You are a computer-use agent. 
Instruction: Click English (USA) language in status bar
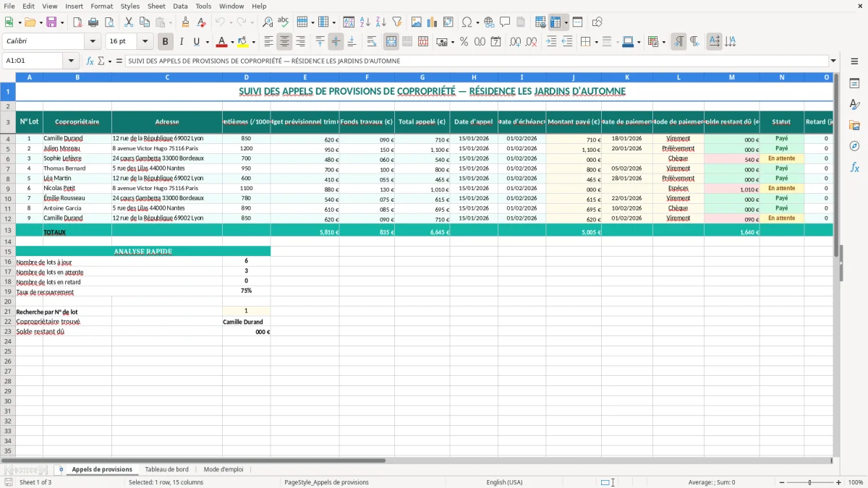point(504,482)
